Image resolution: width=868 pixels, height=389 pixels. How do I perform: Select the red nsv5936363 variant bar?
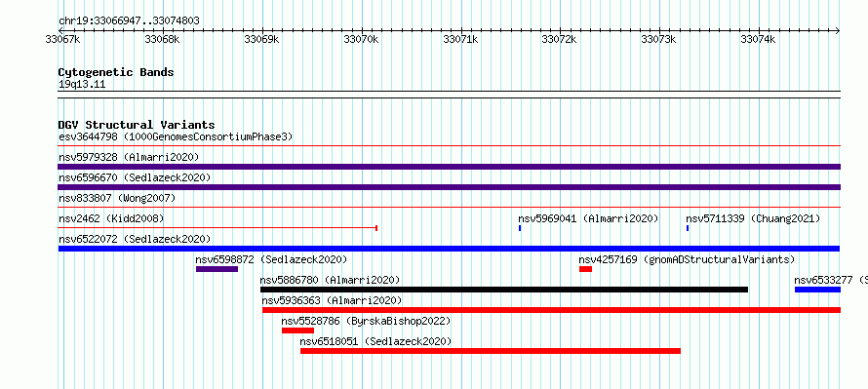point(551,310)
